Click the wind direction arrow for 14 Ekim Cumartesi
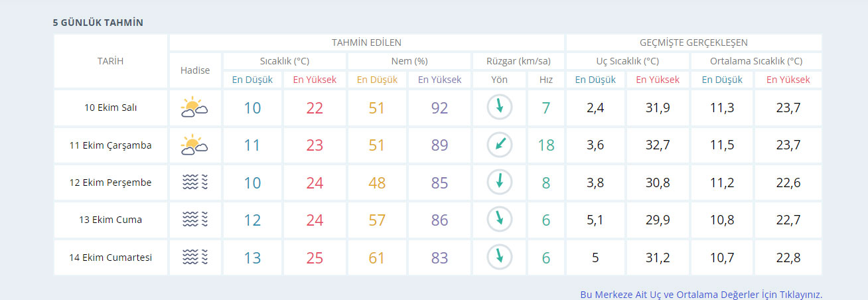 499,257
